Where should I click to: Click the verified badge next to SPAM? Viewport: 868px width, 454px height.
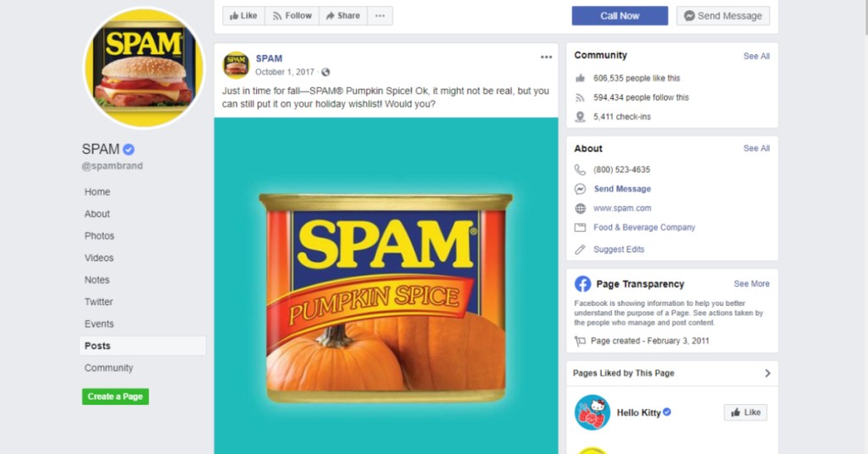pos(129,149)
